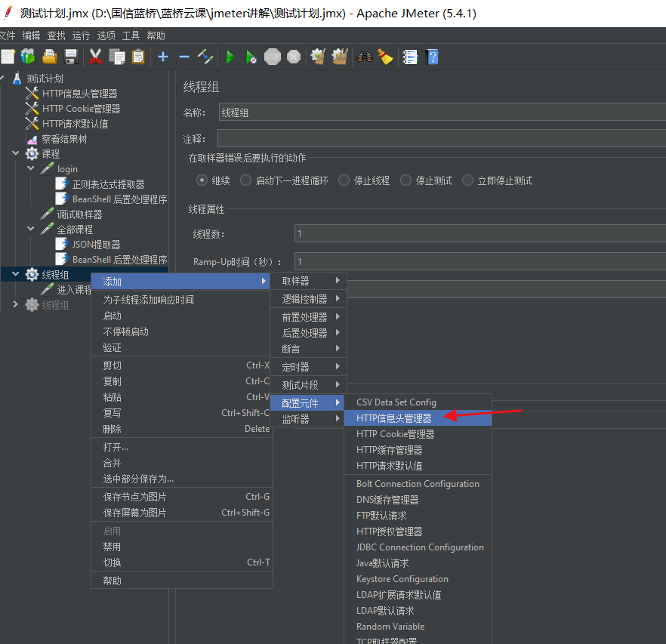Viewport: 666px width, 644px height.
Task: Click the 线程数 input field
Action: pos(480,233)
